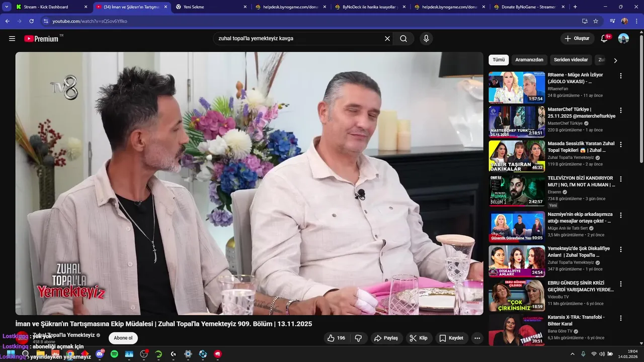Open the tab search dropdown arrow
This screenshot has height=362, width=644.
pos(7,7)
